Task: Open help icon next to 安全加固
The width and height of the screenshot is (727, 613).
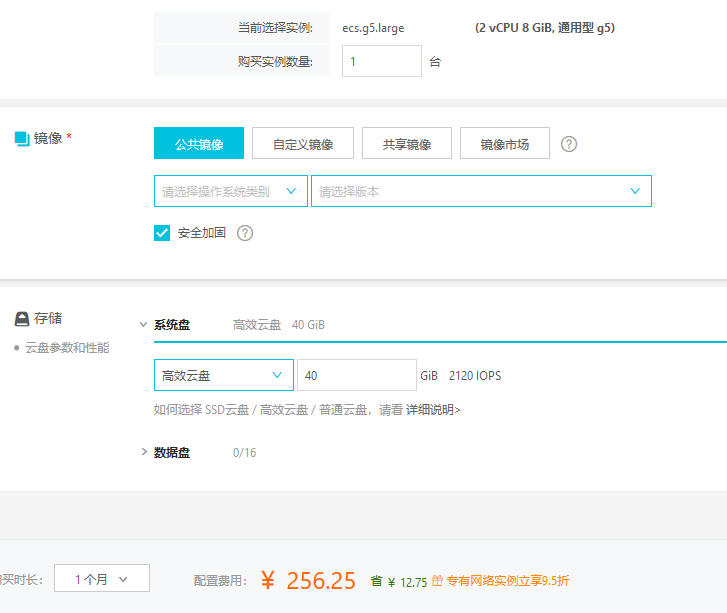Action: (x=245, y=233)
